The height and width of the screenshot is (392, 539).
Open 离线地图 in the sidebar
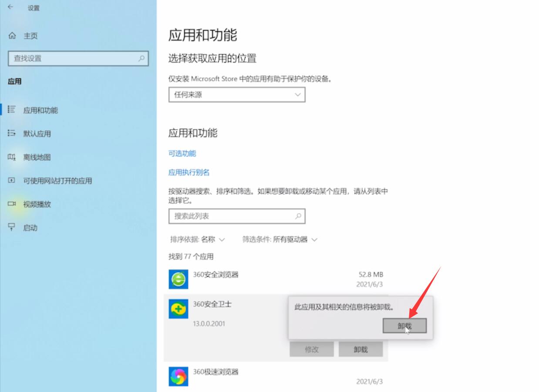37,157
